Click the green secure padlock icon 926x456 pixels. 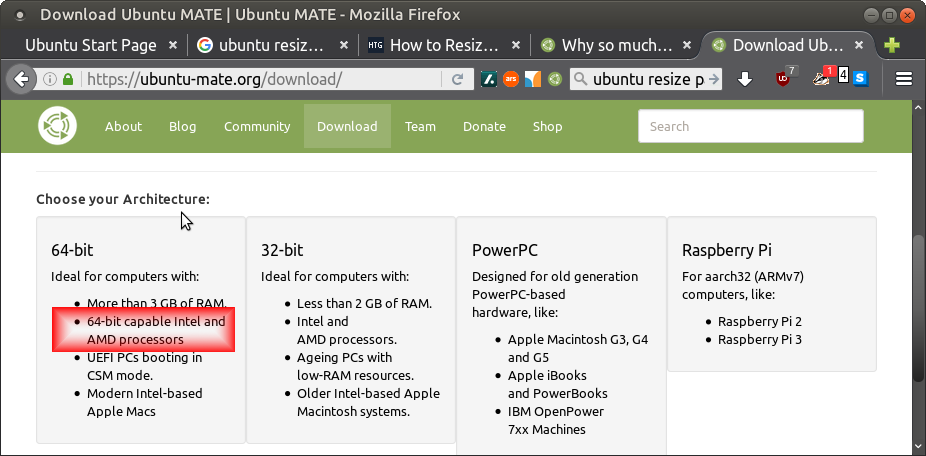coord(68,79)
